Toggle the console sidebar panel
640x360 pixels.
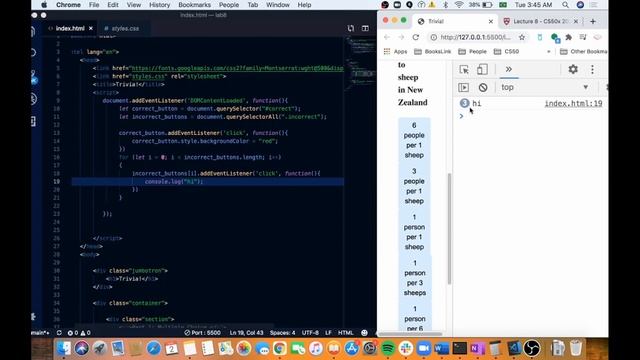pyautogui.click(x=464, y=87)
